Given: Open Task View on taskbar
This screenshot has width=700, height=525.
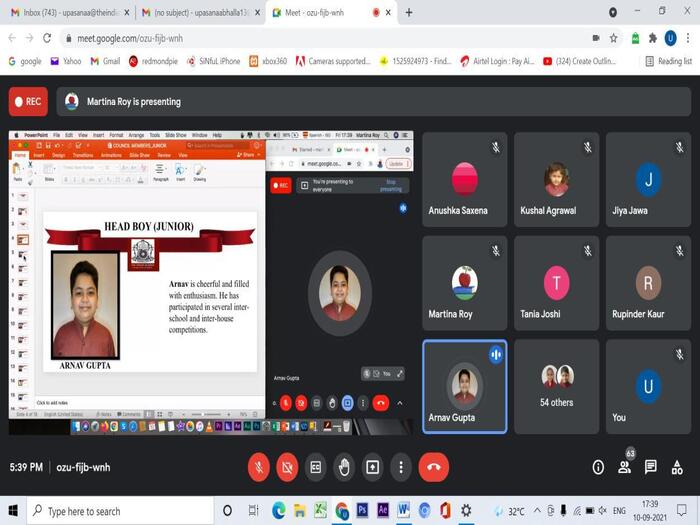Looking at the screenshot, I should [253, 511].
